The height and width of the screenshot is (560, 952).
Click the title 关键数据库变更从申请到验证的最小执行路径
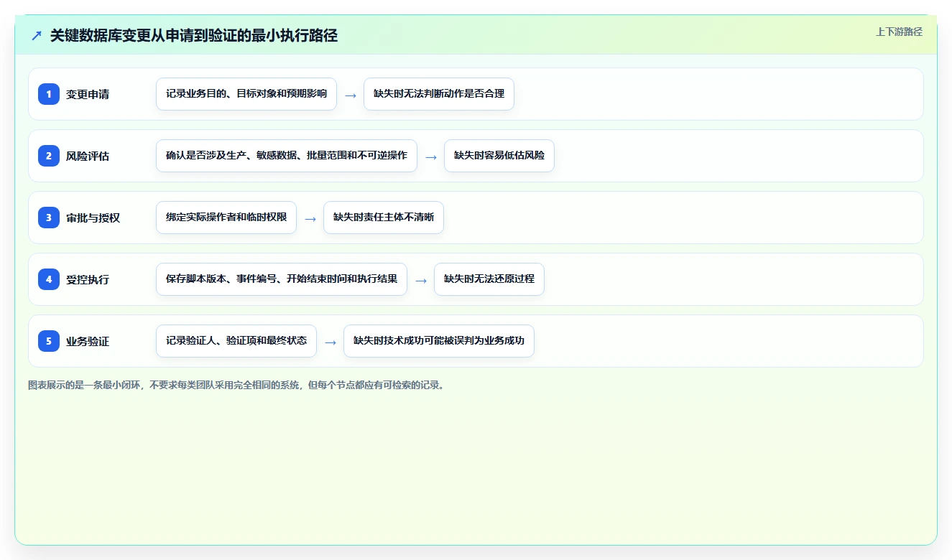[194, 35]
